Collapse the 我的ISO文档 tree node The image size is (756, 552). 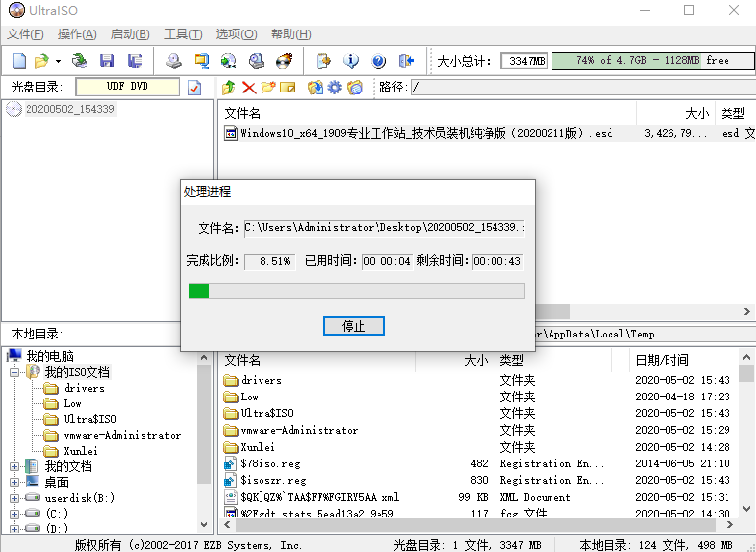[14, 372]
